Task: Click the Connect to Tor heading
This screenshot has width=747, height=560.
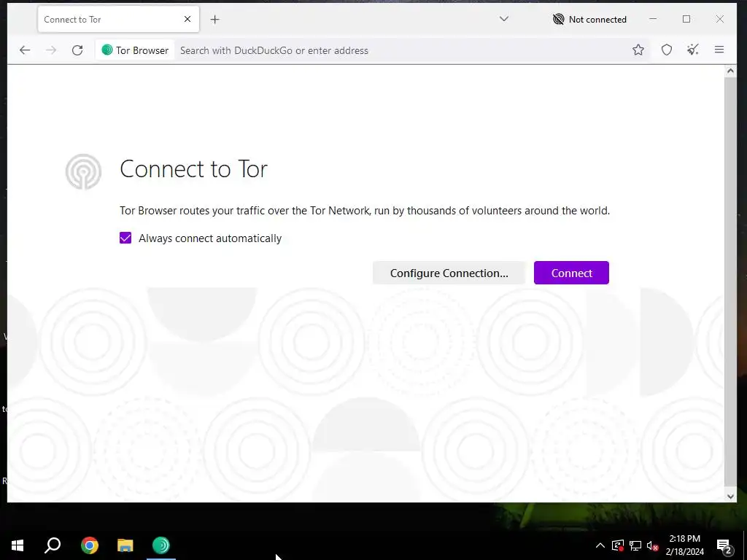Action: point(194,169)
